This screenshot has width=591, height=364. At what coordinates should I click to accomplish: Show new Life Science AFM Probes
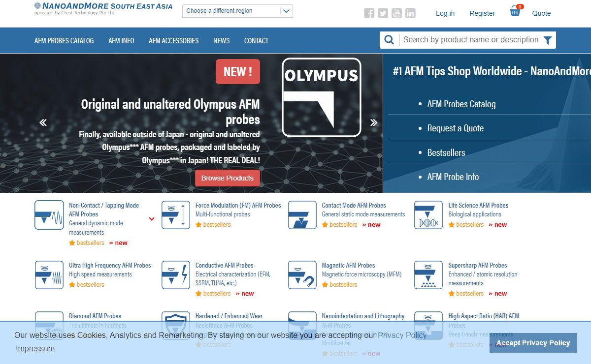pos(497,224)
